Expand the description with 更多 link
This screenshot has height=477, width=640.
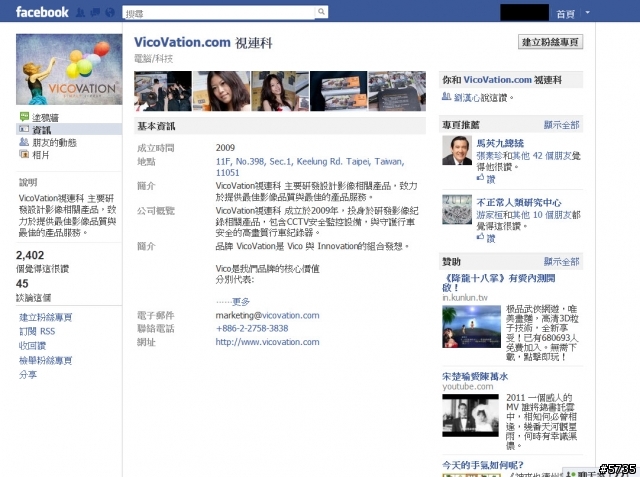point(241,302)
